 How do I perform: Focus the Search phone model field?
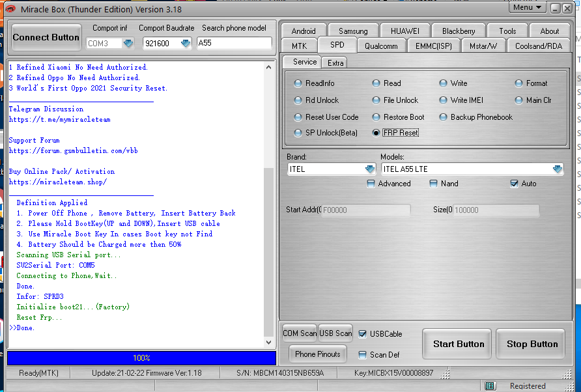click(234, 43)
